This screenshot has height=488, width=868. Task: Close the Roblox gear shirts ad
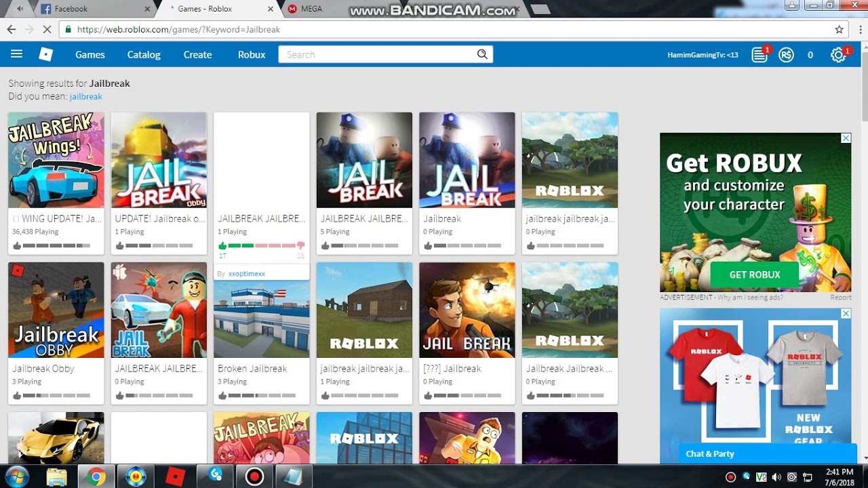[x=846, y=314]
